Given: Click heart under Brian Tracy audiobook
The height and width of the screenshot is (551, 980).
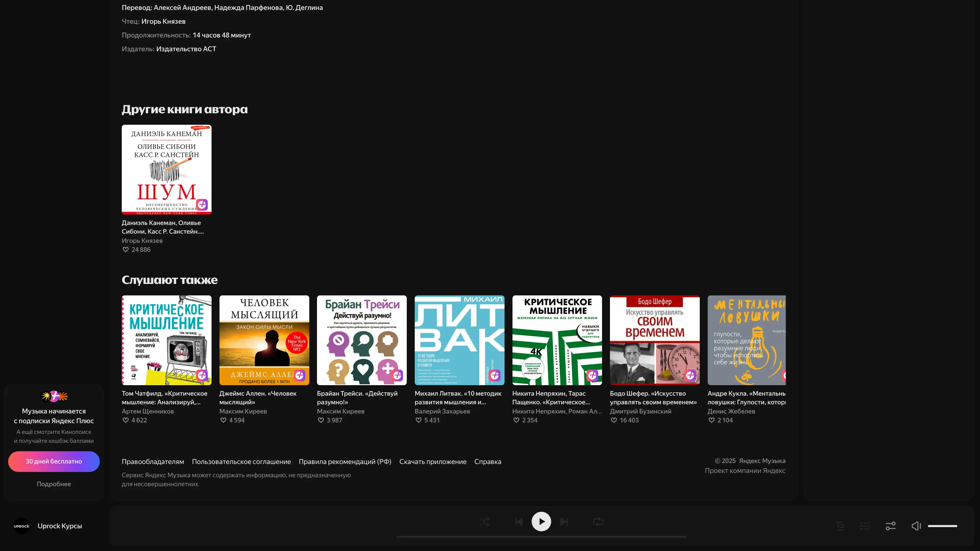Looking at the screenshot, I should (321, 420).
